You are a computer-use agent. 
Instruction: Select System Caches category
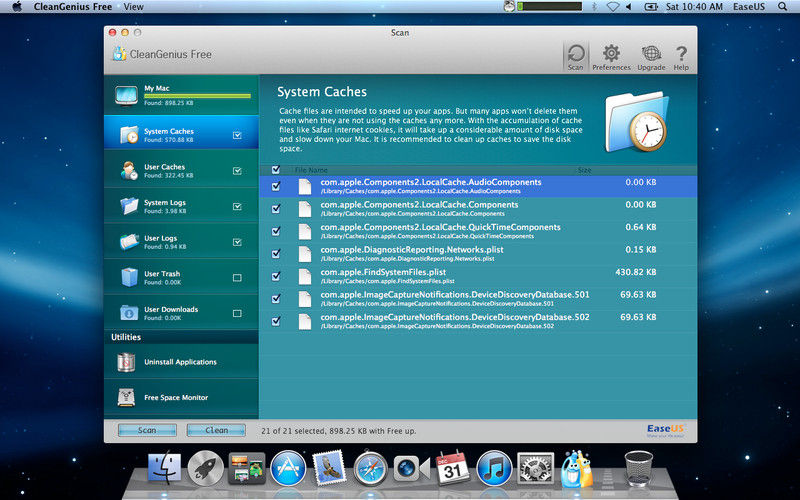pyautogui.click(x=181, y=132)
